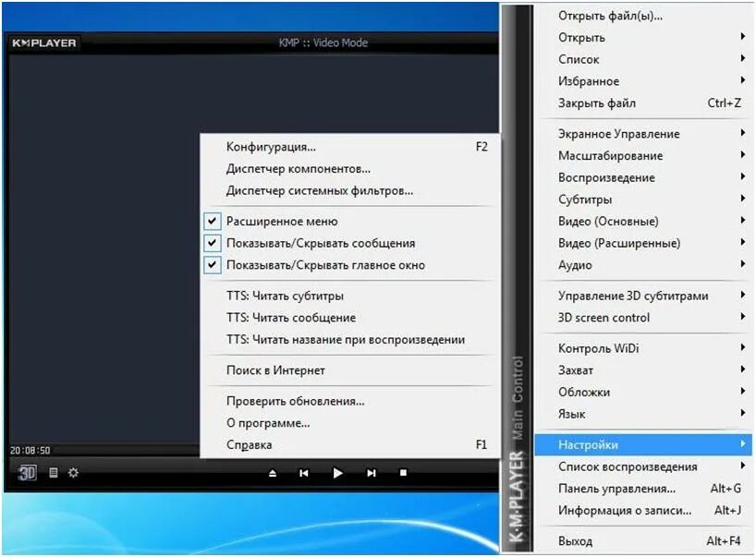Expand Масштабирование submenu
Image resolution: width=756 pixels, height=557 pixels.
[x=643, y=155]
